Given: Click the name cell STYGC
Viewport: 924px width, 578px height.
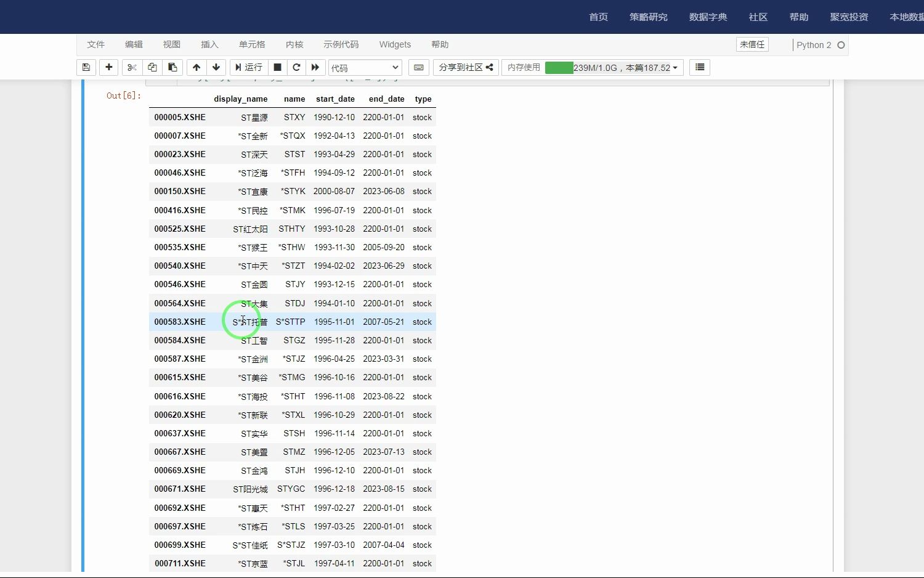Looking at the screenshot, I should pyautogui.click(x=291, y=489).
